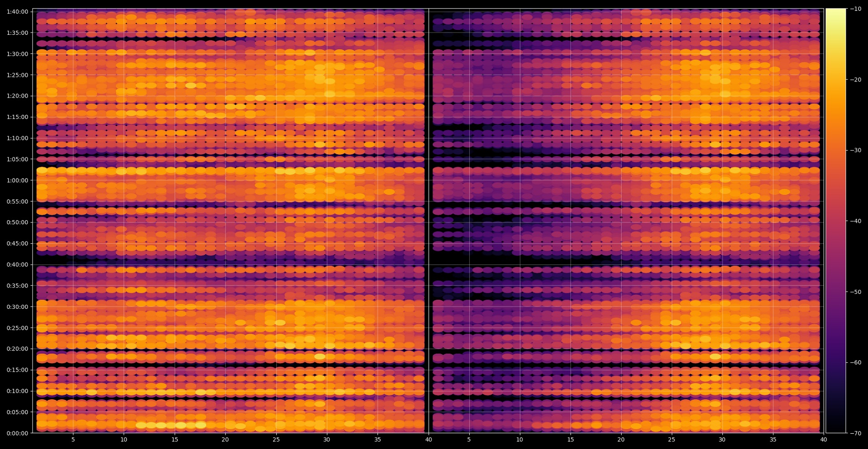Click x-axis tick 5 under the left heatmap
Viewport: 868px width, 449px height.
point(73,440)
